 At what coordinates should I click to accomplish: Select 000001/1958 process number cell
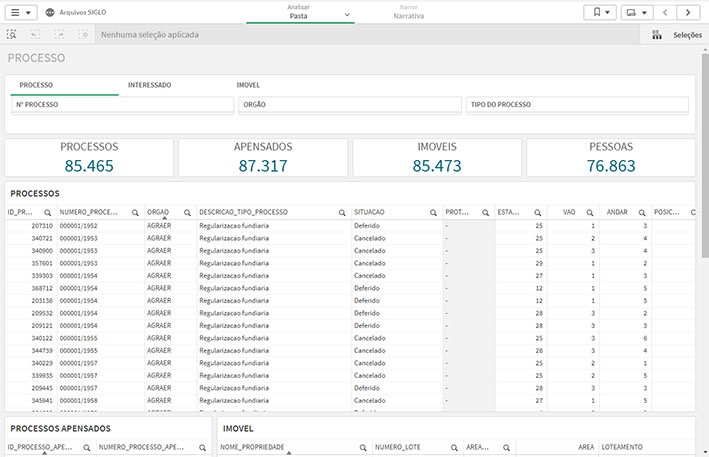click(x=78, y=400)
